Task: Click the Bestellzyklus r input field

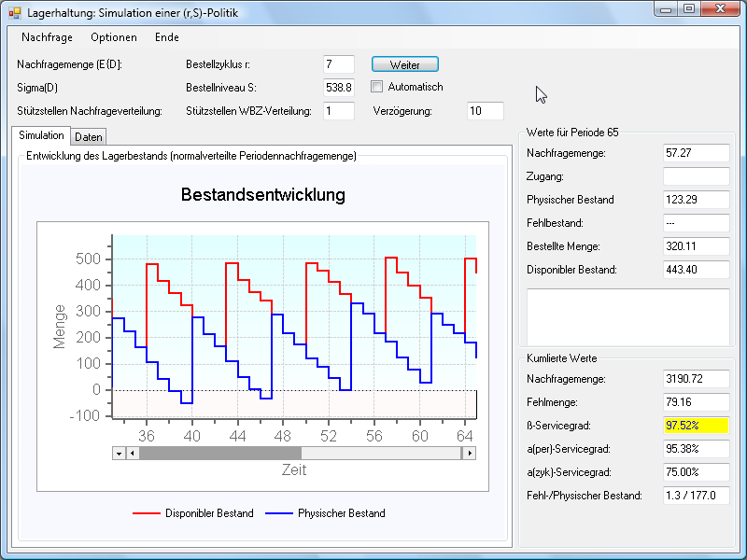Action: click(x=339, y=64)
